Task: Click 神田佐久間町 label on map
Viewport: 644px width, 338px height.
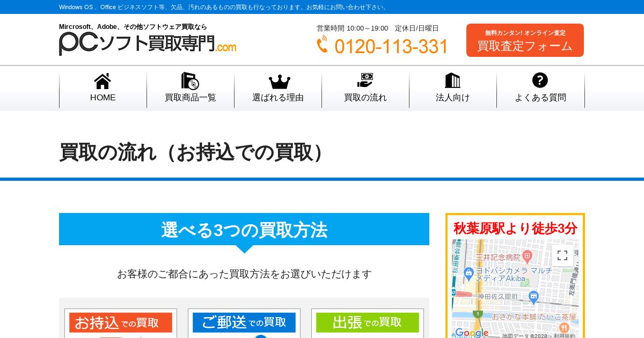Action: (497, 296)
